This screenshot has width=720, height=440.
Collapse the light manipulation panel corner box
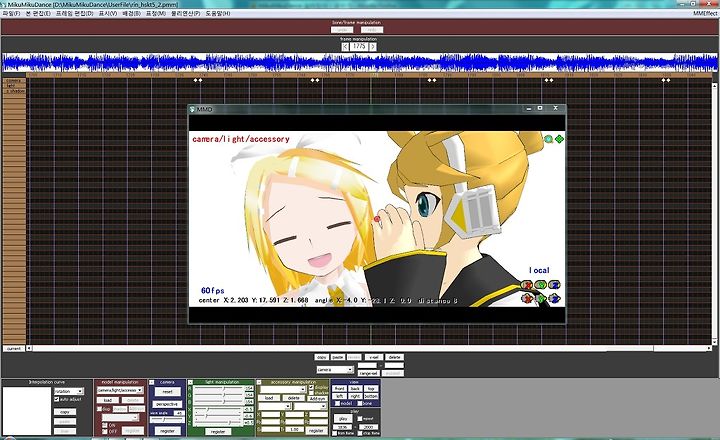tap(190, 382)
